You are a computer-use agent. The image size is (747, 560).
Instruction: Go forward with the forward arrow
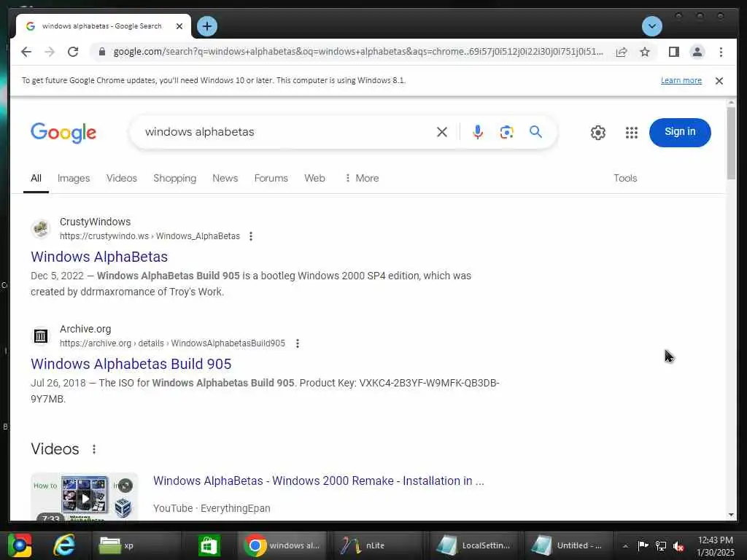tap(50, 52)
